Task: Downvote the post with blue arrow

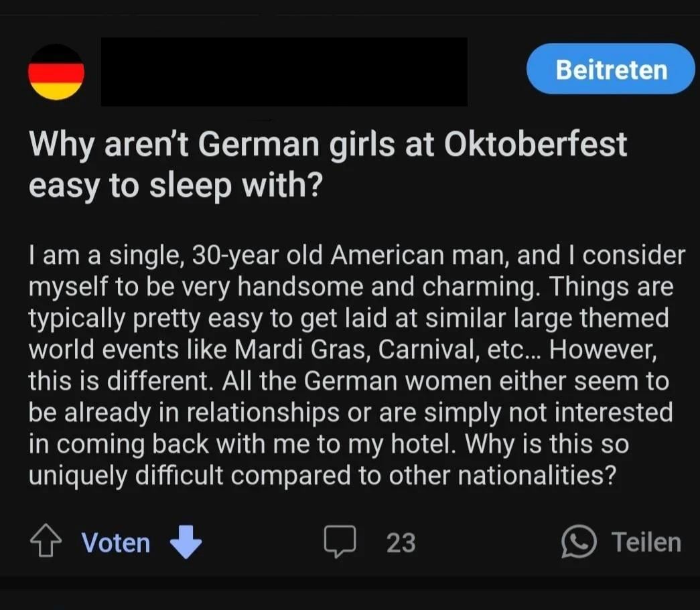Action: click(186, 542)
